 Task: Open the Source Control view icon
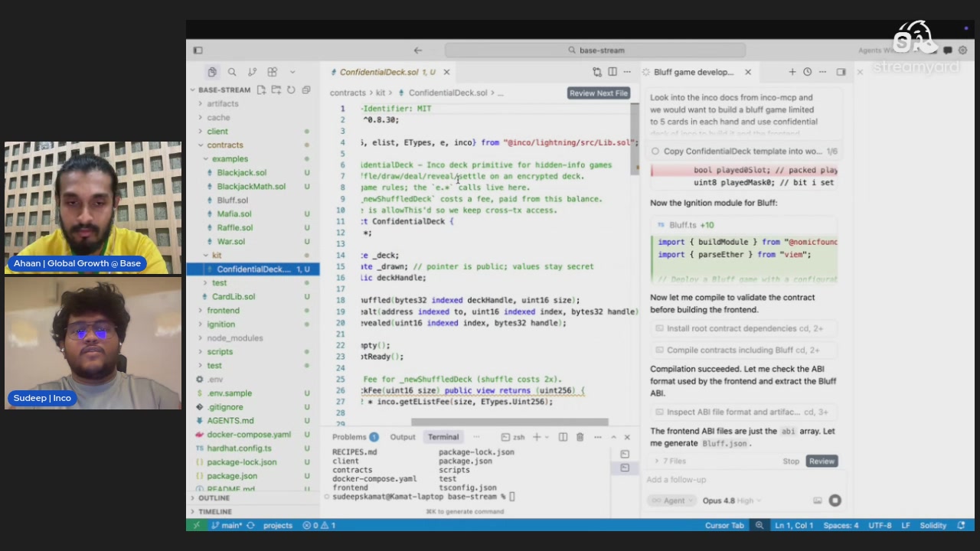(x=252, y=72)
